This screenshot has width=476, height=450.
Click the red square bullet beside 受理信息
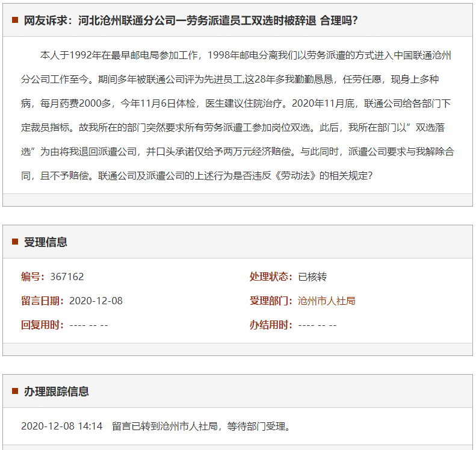click(15, 242)
